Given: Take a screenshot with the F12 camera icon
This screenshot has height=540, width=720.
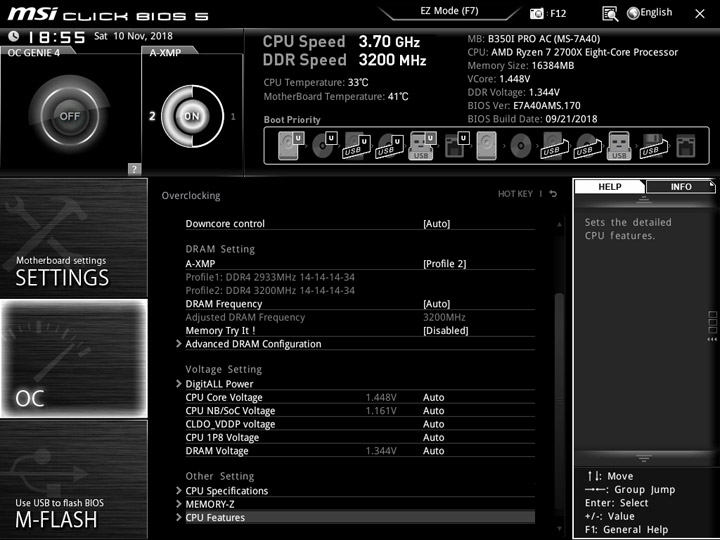Looking at the screenshot, I should click(536, 14).
